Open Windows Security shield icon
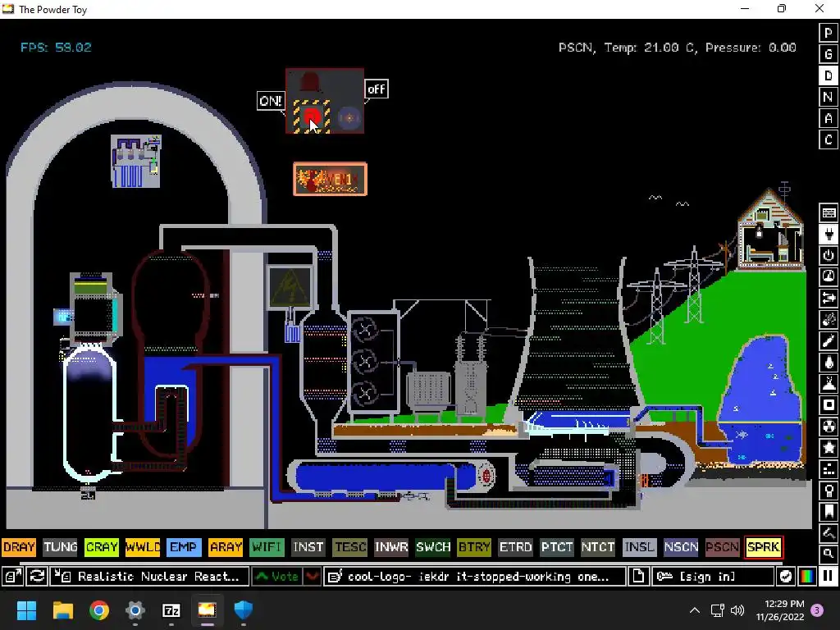The width and height of the screenshot is (840, 630). 243,610
